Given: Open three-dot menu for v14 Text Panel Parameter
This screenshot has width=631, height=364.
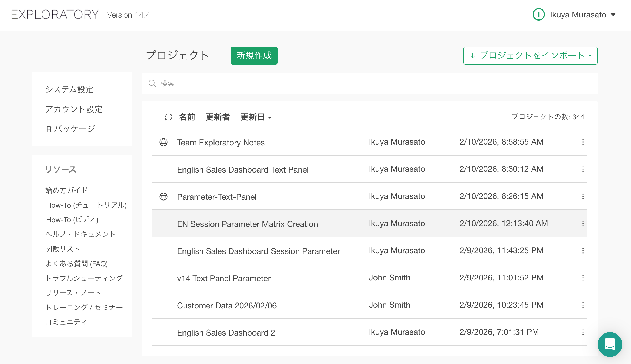Looking at the screenshot, I should point(583,278).
